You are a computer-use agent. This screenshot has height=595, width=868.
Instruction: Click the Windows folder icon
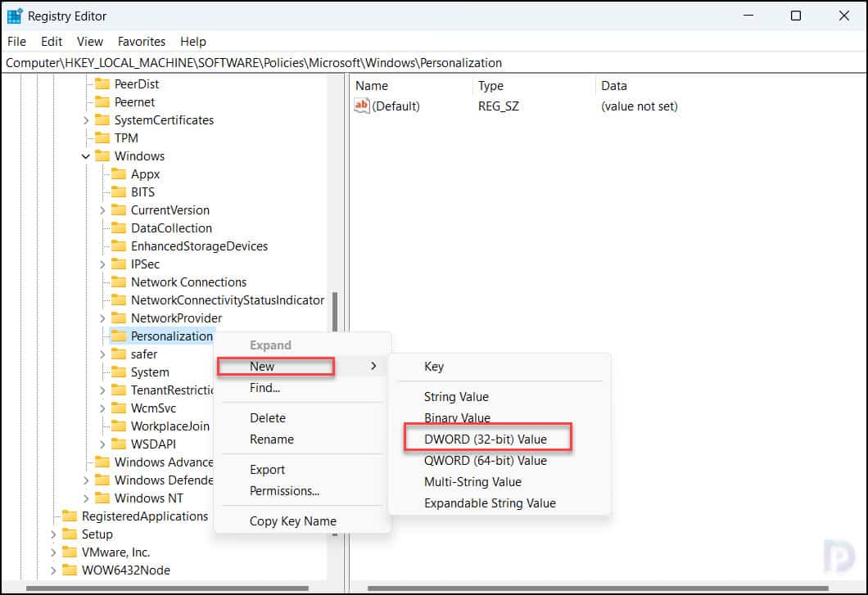click(102, 156)
